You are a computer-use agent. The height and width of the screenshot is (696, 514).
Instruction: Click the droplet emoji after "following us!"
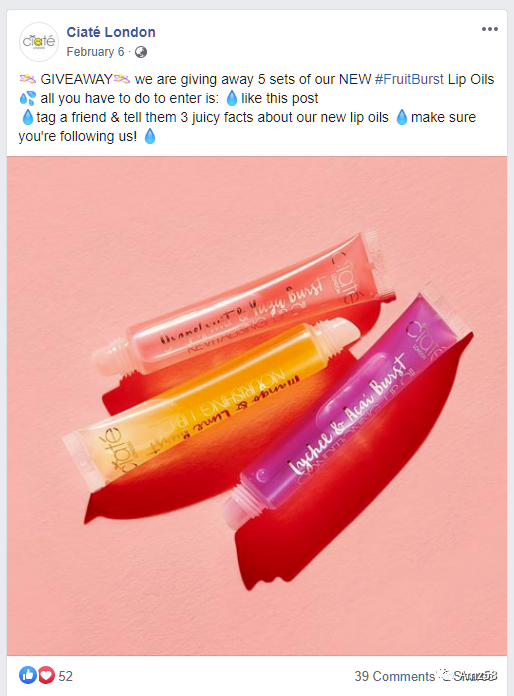tap(150, 136)
